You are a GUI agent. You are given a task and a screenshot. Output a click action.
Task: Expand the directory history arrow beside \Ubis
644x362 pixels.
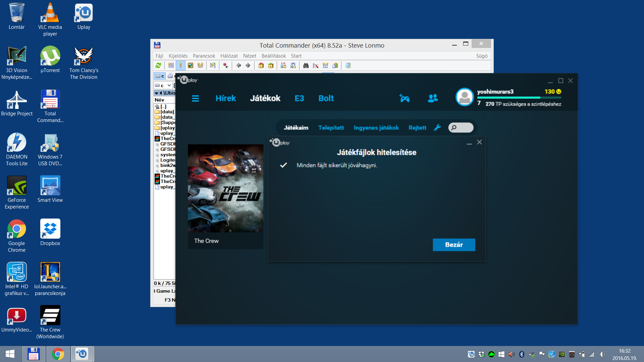tap(156, 93)
